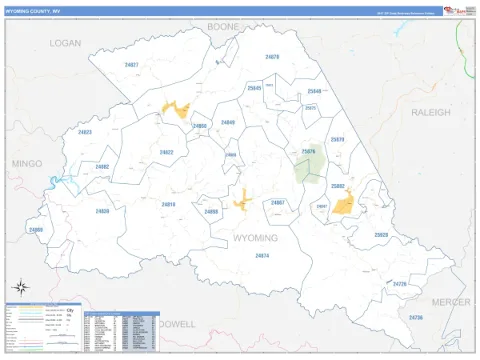Select ZIP code label 24818
Screen dimensions: 480x360
(168, 204)
